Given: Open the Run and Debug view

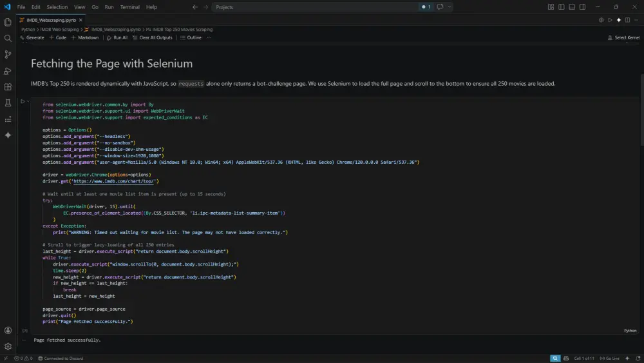Looking at the screenshot, I should pyautogui.click(x=8, y=71).
